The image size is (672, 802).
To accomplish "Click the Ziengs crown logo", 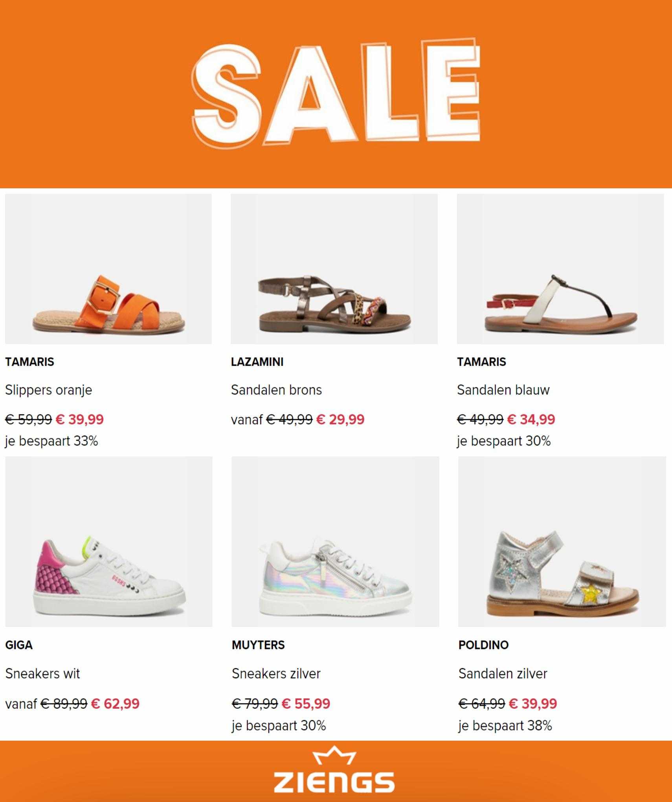I will (x=334, y=755).
